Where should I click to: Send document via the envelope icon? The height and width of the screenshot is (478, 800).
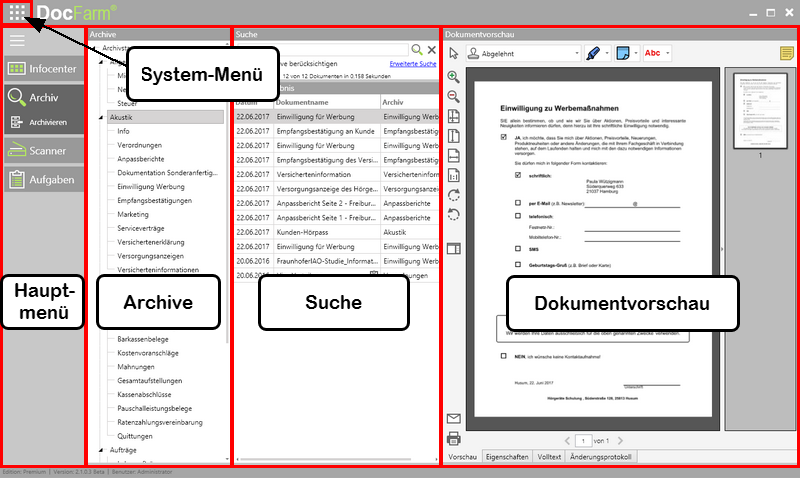[x=453, y=419]
